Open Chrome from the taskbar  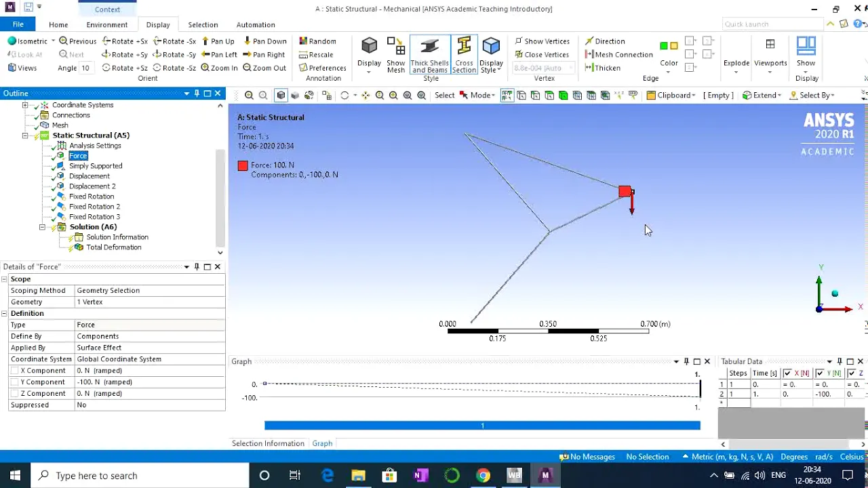[x=483, y=476]
